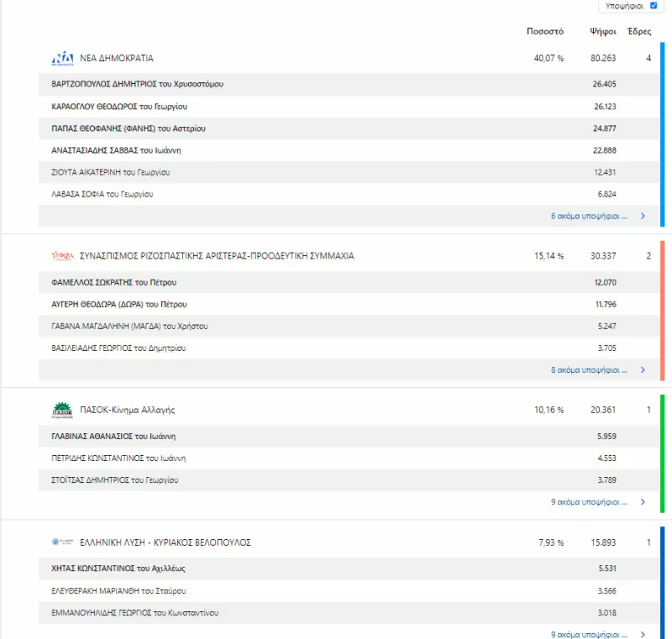Click vote count 5.959
This screenshot has height=639, width=672.
[606, 436]
